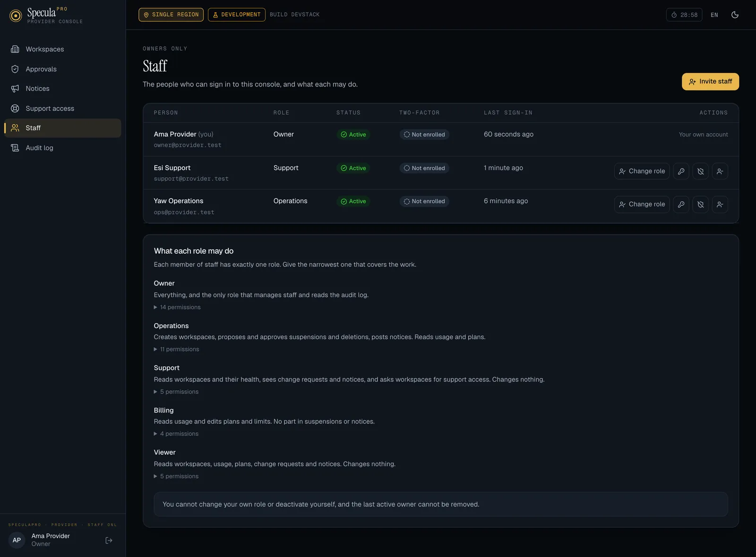Click the shield-off icon for Yaw Operations
The height and width of the screenshot is (557, 756).
click(701, 205)
